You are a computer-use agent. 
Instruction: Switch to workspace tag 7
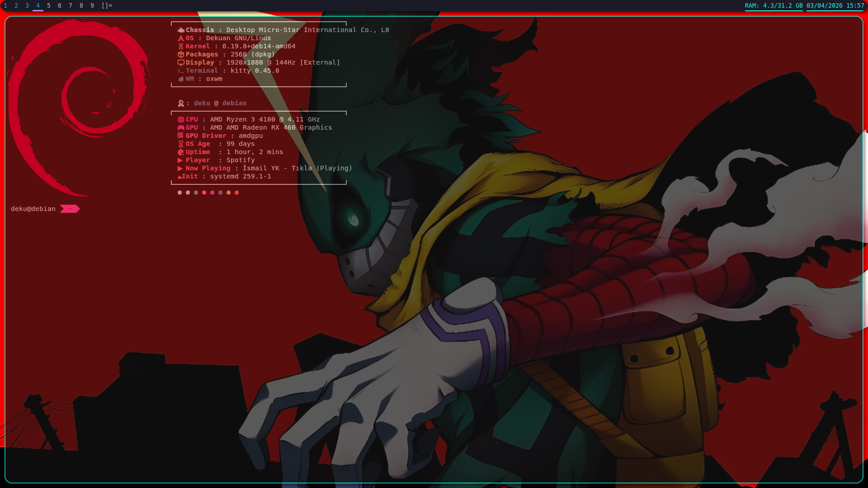tap(71, 5)
